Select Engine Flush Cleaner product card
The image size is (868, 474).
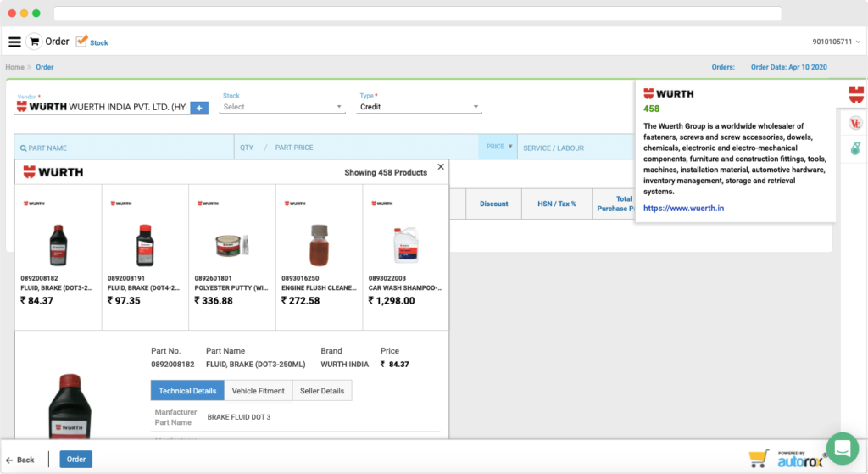pyautogui.click(x=319, y=258)
